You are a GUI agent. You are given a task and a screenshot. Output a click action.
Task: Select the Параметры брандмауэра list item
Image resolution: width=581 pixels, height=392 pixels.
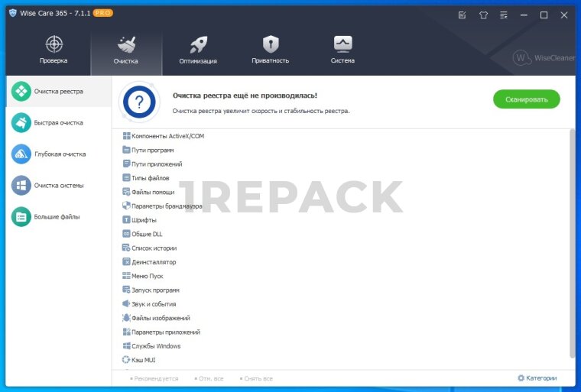tap(166, 206)
